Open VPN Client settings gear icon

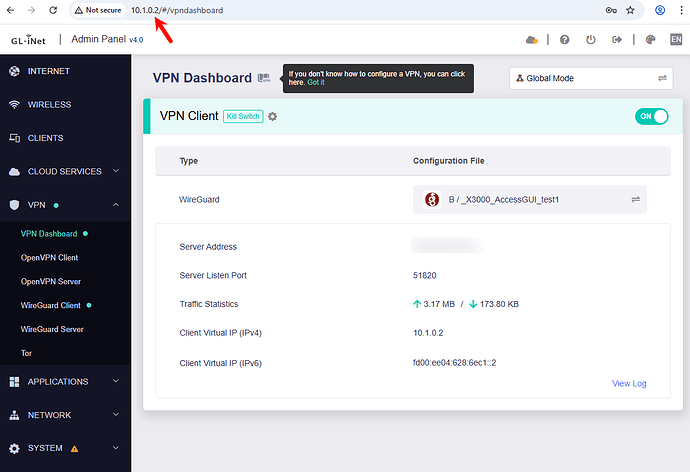point(272,117)
